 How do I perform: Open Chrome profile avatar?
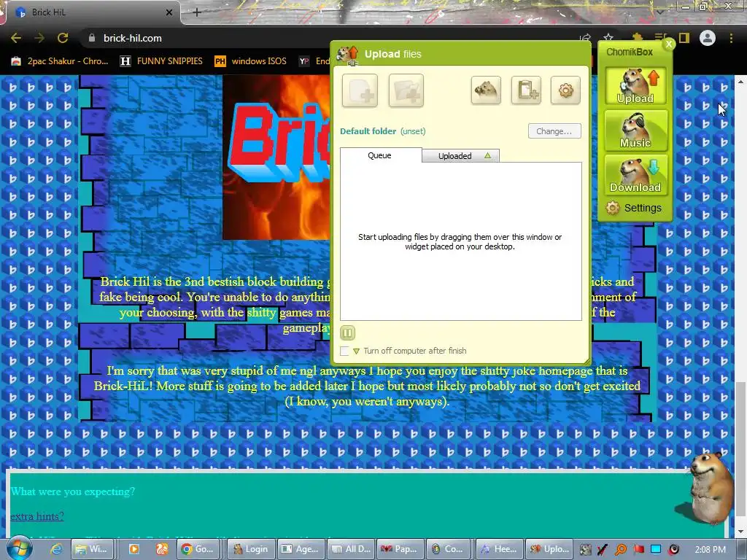click(x=708, y=38)
